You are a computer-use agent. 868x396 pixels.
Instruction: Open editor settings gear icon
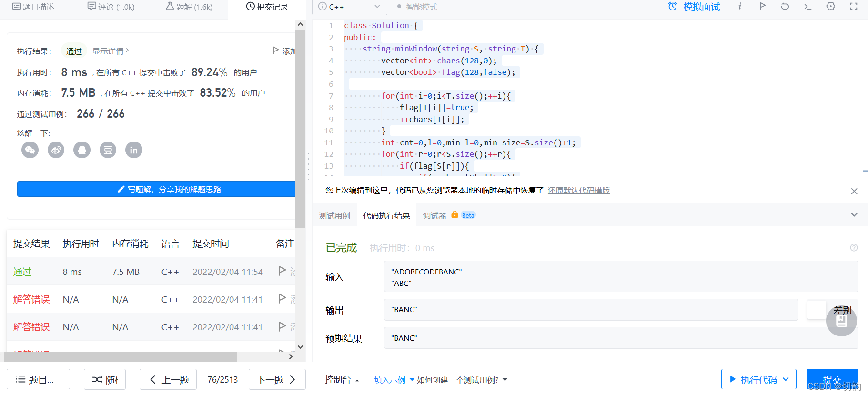[831, 6]
